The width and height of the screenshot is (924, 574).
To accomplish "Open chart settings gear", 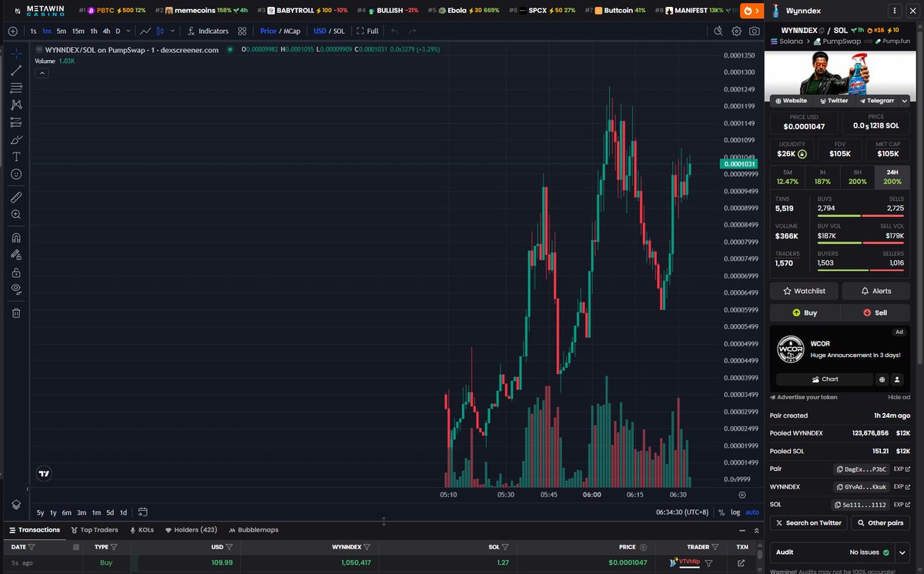I will point(736,31).
